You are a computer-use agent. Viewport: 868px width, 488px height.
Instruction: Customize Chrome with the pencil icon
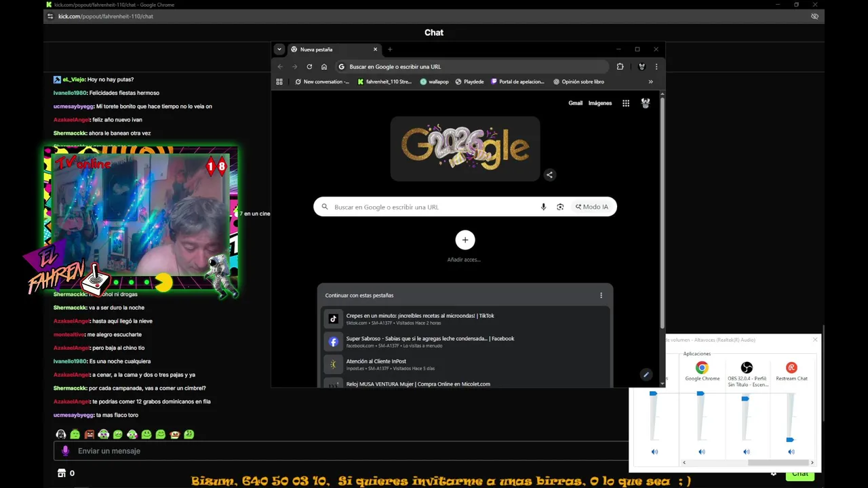click(x=646, y=374)
